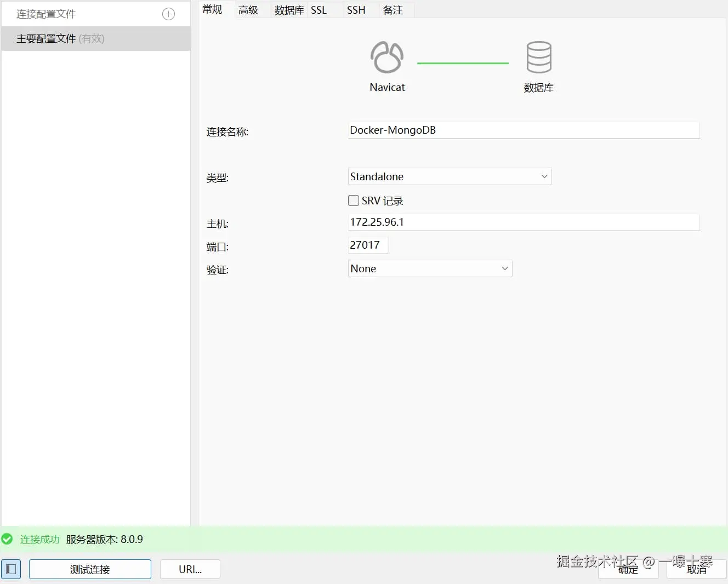Image resolution: width=728 pixels, height=584 pixels.
Task: Click the 主机 field showing 172.25.96.1
Action: tap(524, 222)
